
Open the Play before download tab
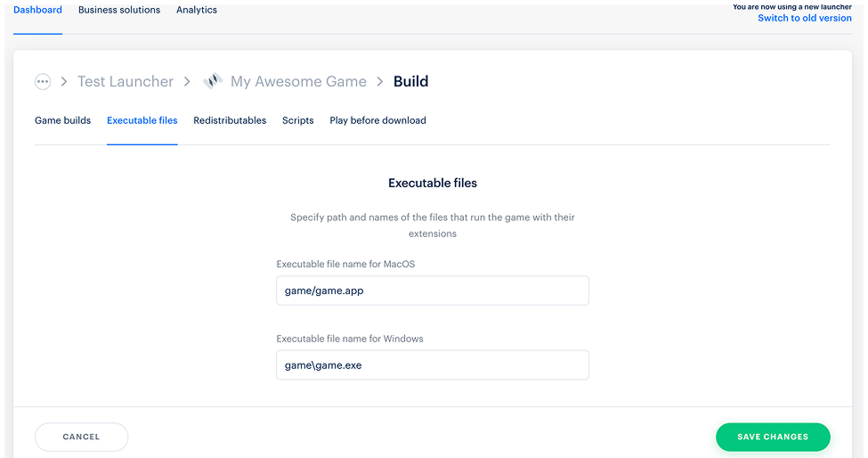click(x=378, y=120)
